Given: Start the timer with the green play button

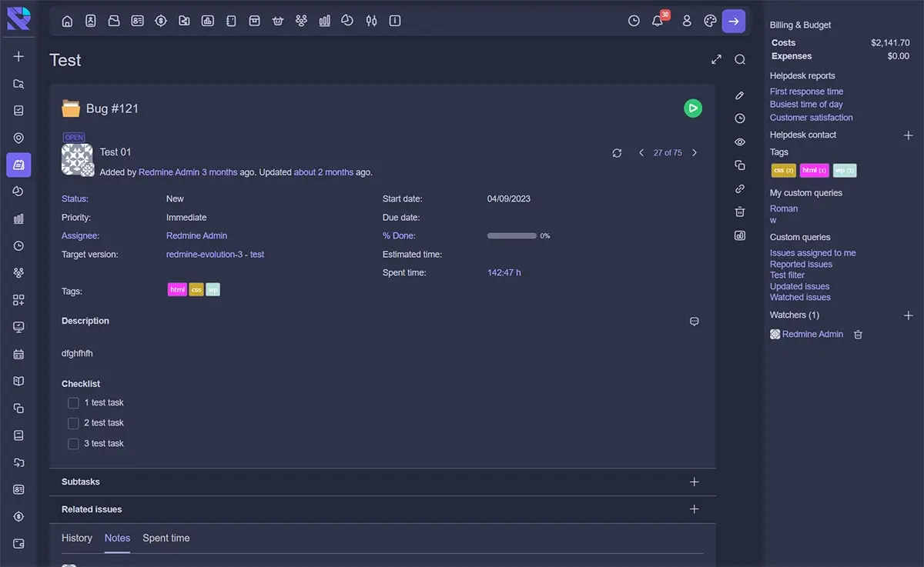Looking at the screenshot, I should point(692,108).
